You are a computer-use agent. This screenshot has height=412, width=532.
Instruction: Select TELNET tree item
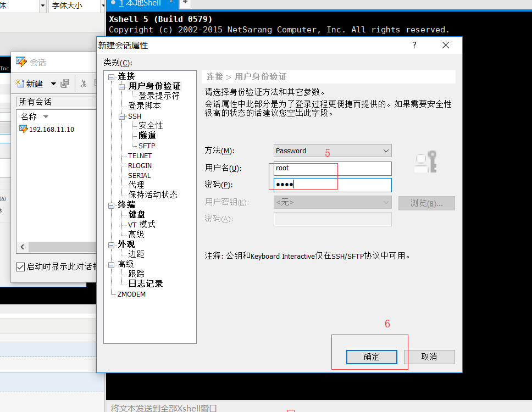[x=140, y=155]
